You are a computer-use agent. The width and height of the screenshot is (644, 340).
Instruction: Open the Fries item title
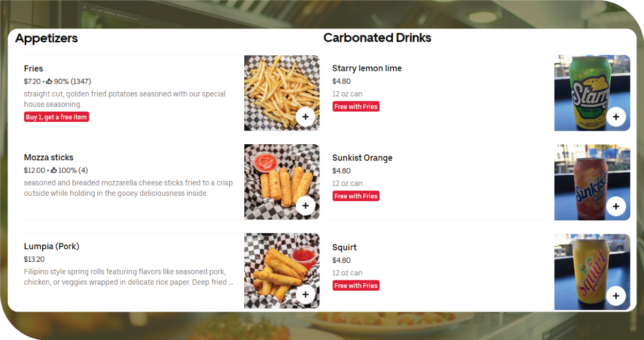(x=33, y=69)
